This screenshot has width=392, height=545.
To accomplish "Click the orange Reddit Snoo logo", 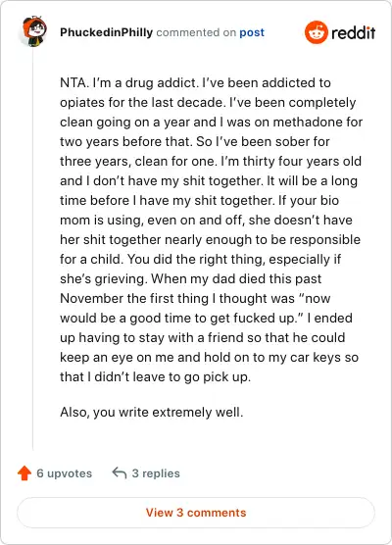I will 317,32.
